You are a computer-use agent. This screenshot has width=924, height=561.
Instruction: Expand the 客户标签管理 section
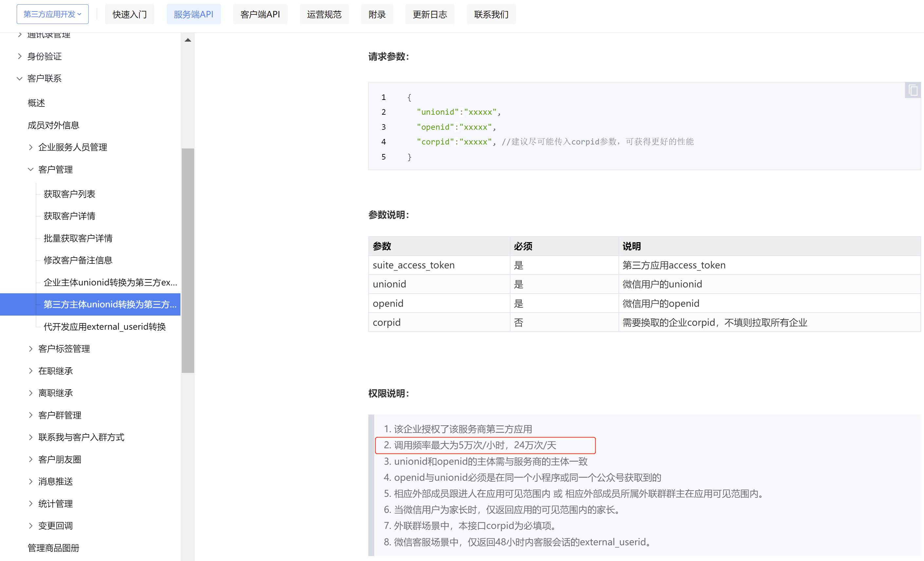coord(31,349)
